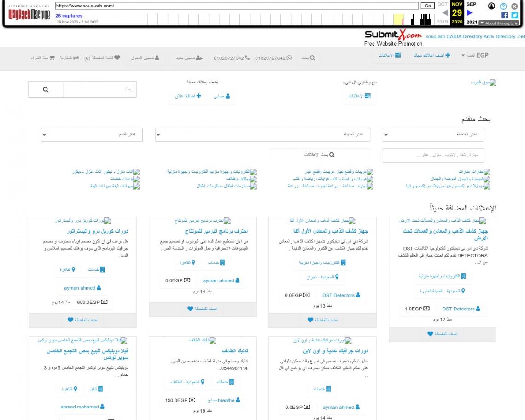
Task: Open الكترونيات واجهزة منزلية category
Action: coord(212,171)
